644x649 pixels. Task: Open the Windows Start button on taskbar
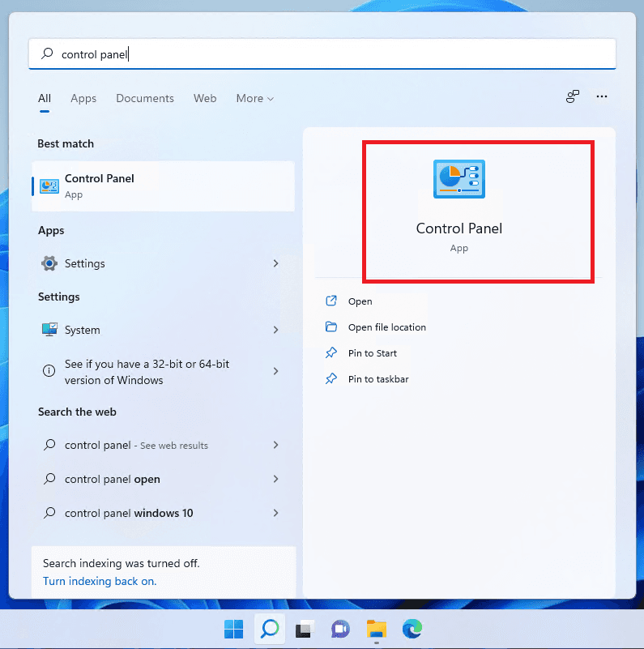(234, 629)
